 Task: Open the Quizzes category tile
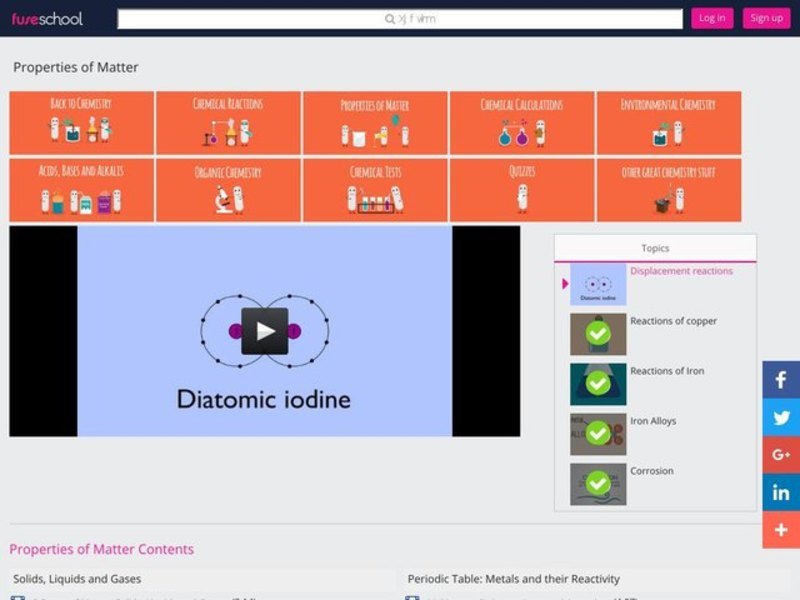pyautogui.click(x=521, y=189)
